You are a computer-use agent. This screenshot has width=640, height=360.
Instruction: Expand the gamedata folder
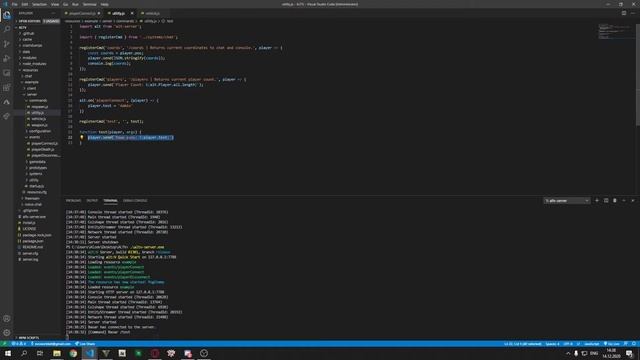pyautogui.click(x=37, y=162)
